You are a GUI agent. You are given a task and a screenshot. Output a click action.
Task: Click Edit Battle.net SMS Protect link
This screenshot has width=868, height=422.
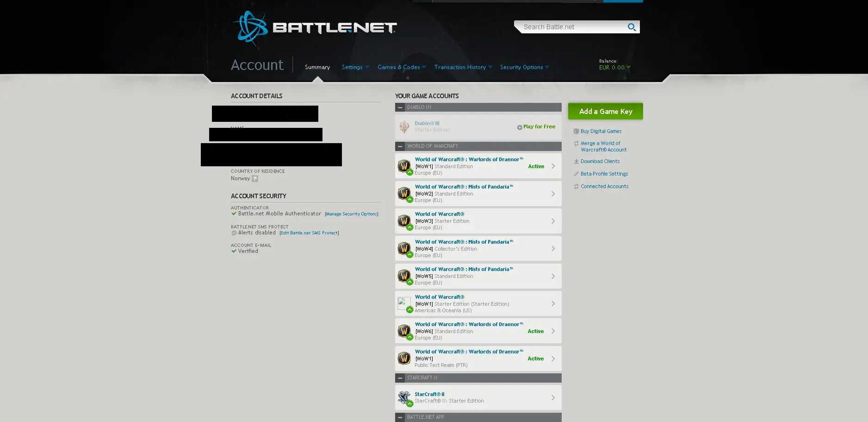coord(309,233)
